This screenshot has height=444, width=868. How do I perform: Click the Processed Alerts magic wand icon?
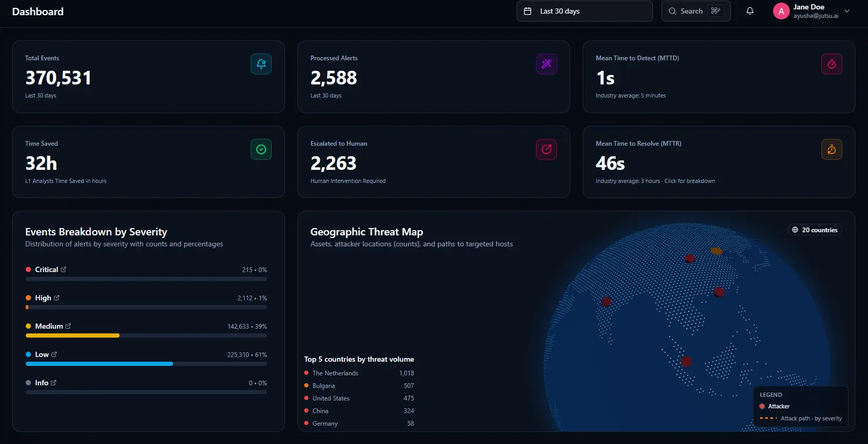(x=546, y=64)
